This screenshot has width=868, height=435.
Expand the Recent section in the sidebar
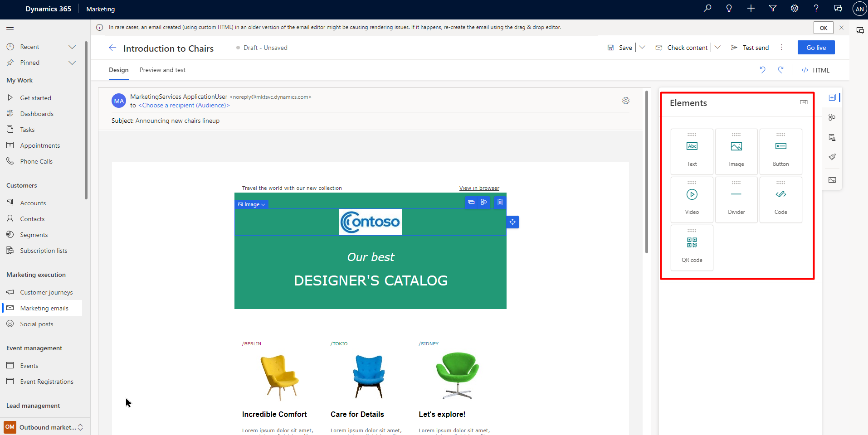[72, 47]
